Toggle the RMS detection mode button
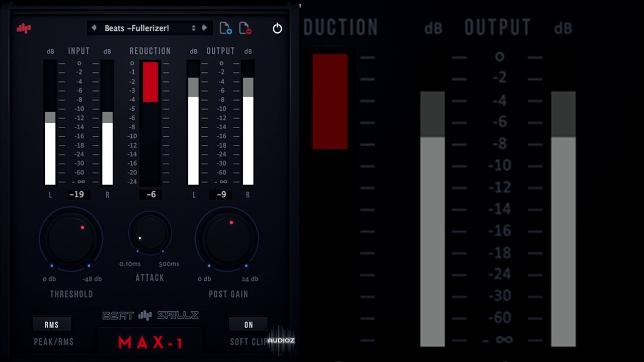 tap(52, 325)
